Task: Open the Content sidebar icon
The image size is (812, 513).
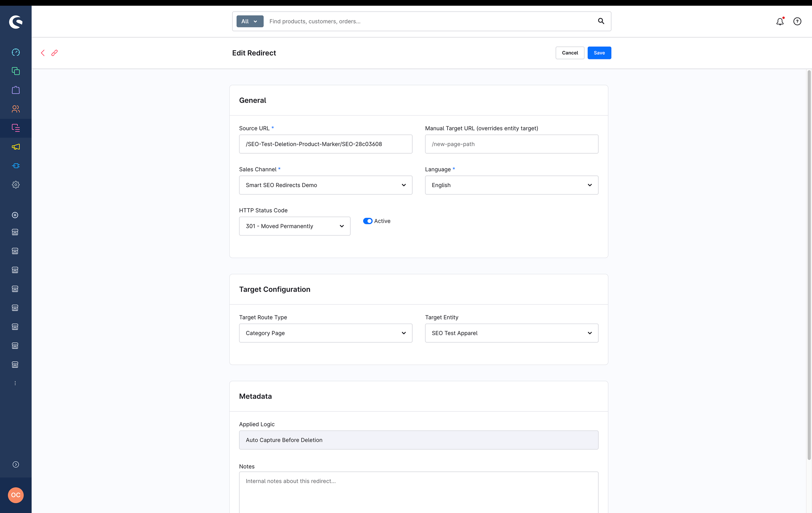Action: click(x=15, y=128)
